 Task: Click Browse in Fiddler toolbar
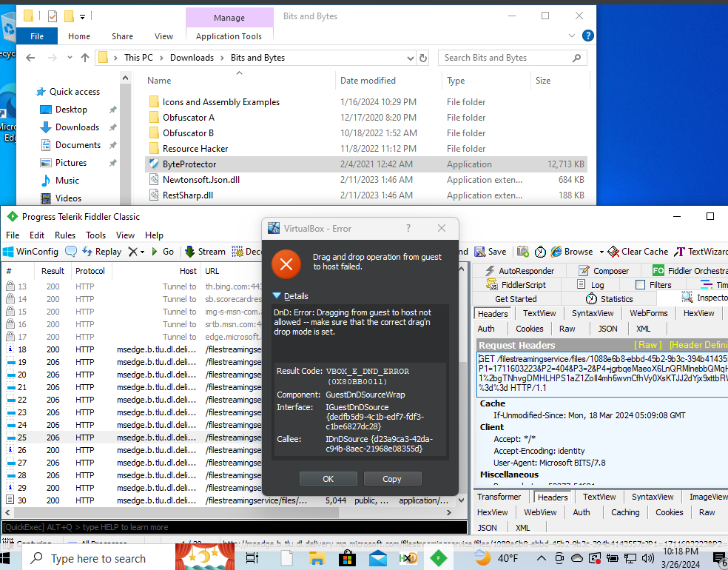(x=572, y=252)
